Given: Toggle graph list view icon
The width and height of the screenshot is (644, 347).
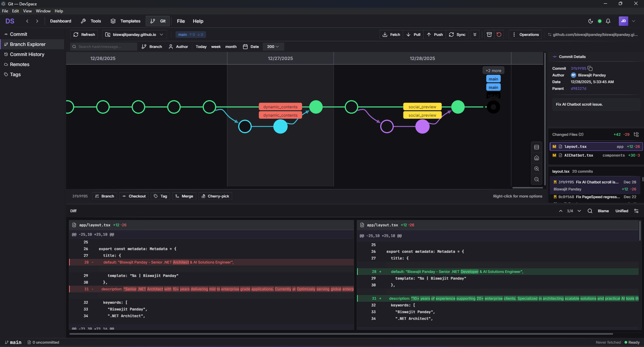Looking at the screenshot, I should [x=537, y=147].
